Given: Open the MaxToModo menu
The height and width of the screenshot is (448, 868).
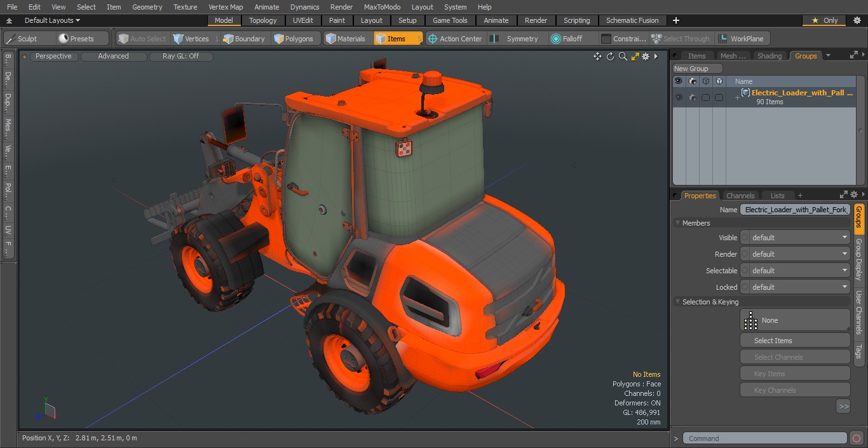Looking at the screenshot, I should click(x=382, y=7).
